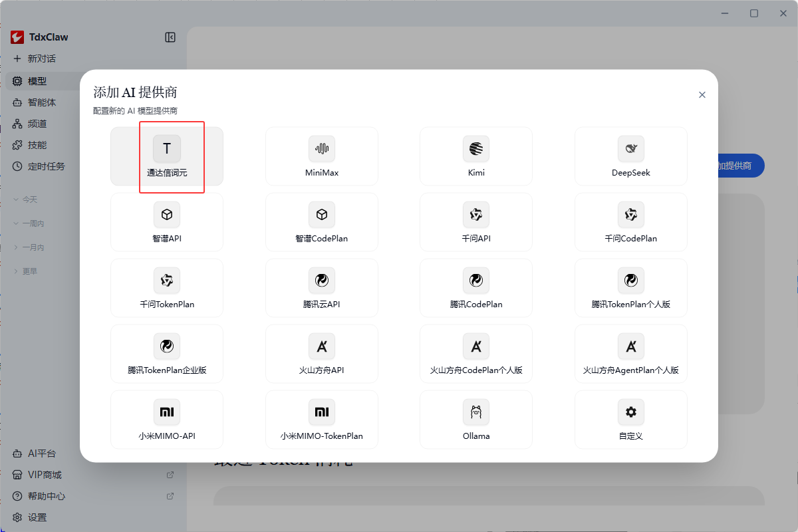798x532 pixels.
Task: Open 帮助中心 external link icon
Action: click(170, 496)
